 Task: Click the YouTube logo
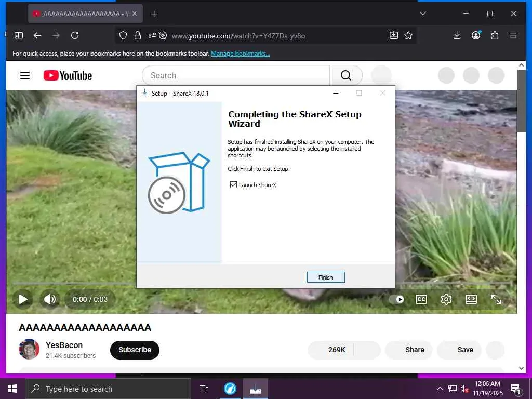tap(68, 75)
